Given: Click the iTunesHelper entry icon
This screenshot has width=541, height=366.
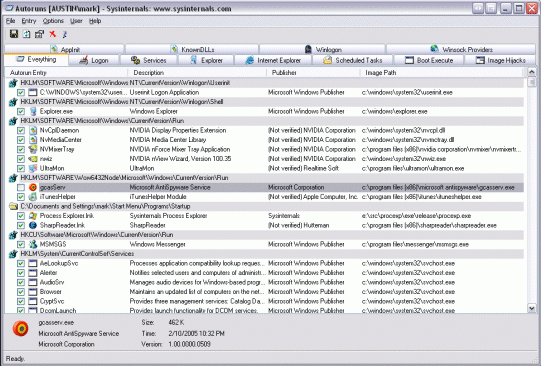Looking at the screenshot, I should (x=33, y=197).
